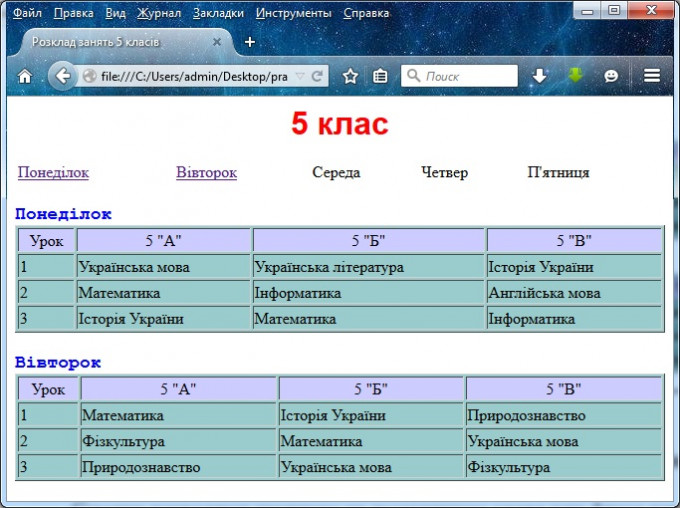This screenshot has height=508, width=680.
Task: Click Природознавство in Вівторок lesson 1 row
Action: pyautogui.click(x=564, y=415)
